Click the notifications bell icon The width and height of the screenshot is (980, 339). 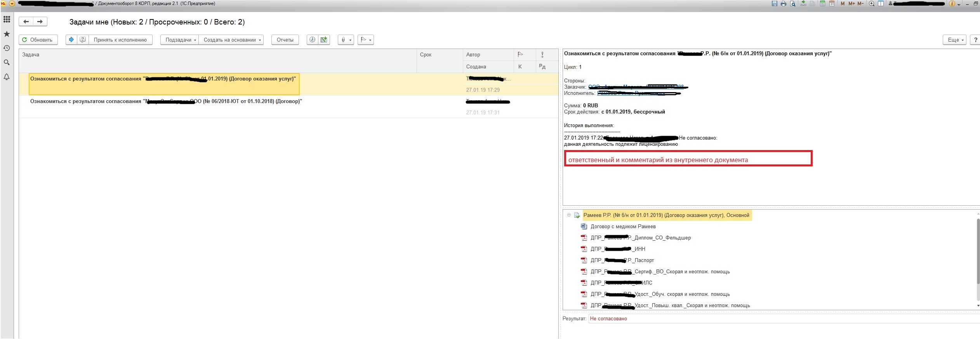[x=7, y=77]
